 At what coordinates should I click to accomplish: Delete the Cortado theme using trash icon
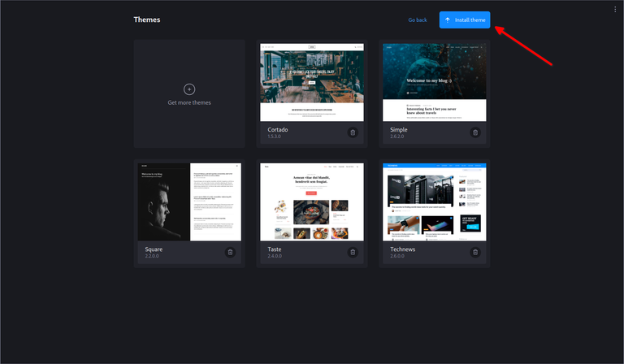[353, 132]
